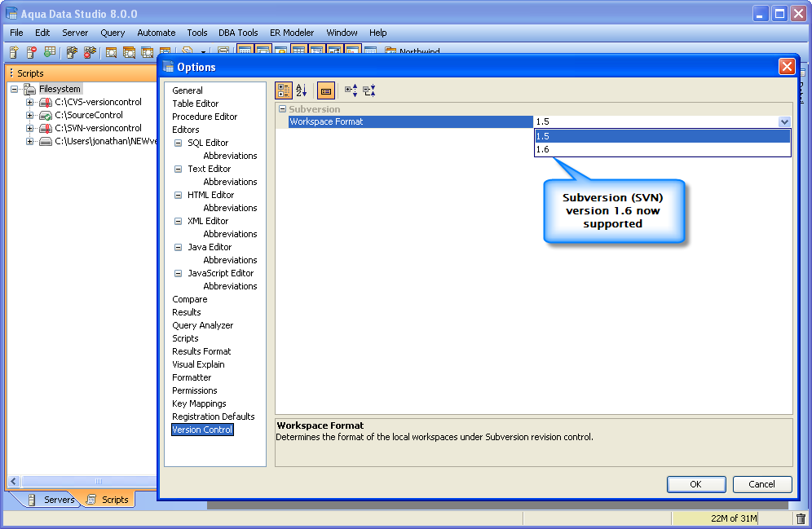Click the first Query Analyzer magnifier toolbar icon
The height and width of the screenshot is (529, 812).
(111, 52)
